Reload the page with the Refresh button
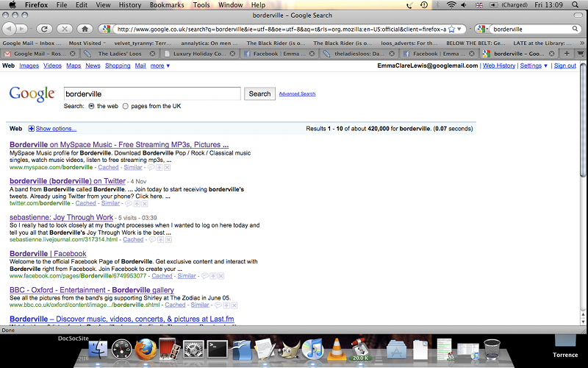 (44, 29)
